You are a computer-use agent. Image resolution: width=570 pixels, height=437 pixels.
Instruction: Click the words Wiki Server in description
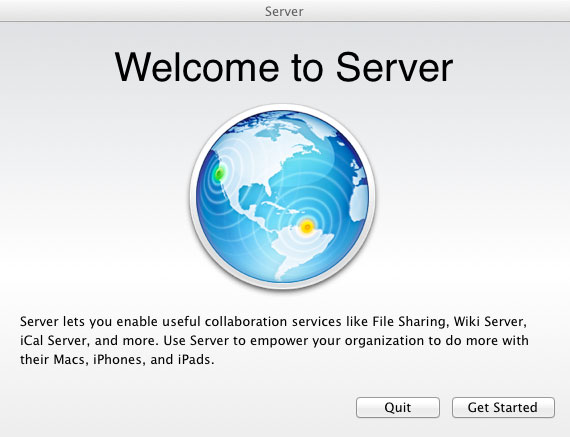[489, 322]
